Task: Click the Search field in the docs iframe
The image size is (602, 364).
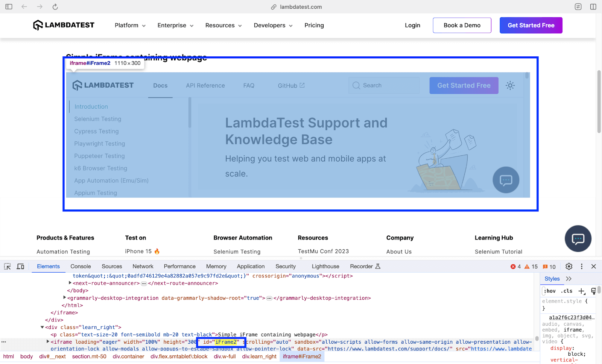Action: [x=384, y=85]
